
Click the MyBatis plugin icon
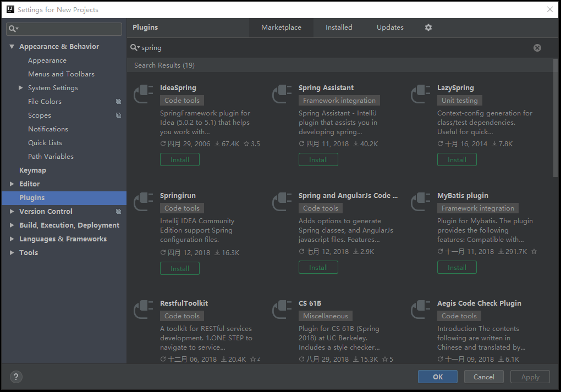click(420, 202)
